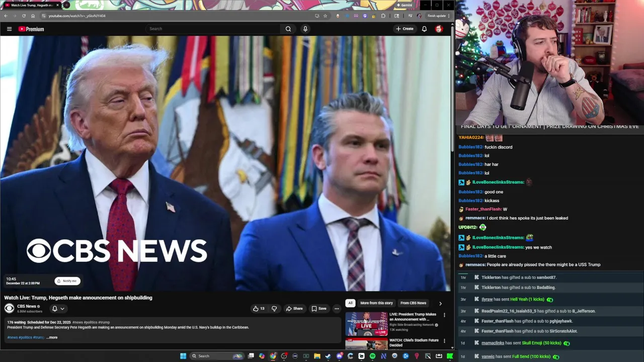Open channel notification bell dropdown
The image size is (644, 362).
click(x=58, y=309)
